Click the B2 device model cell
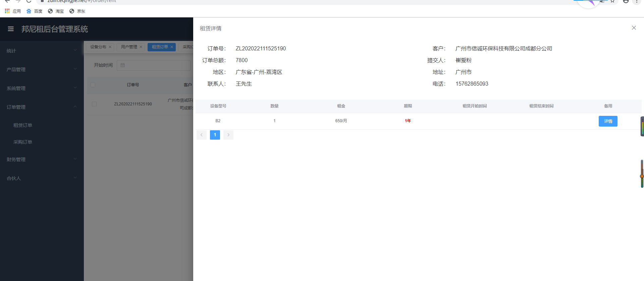Viewport: 644px width, 281px height. point(218,121)
